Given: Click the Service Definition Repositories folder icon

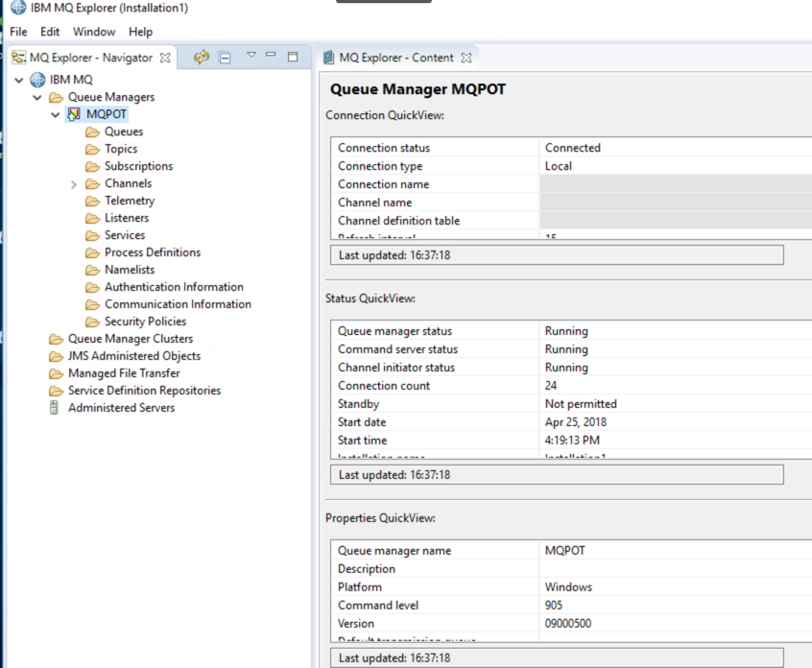Looking at the screenshot, I should pos(56,391).
